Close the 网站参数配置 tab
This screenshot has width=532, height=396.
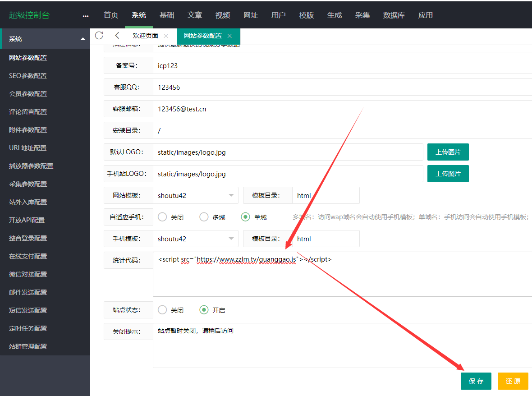[x=229, y=36]
